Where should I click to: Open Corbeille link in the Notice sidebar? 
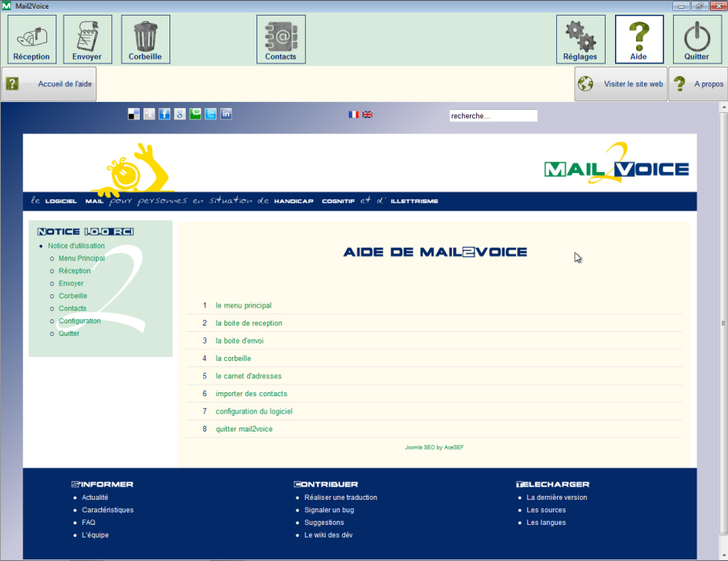pos(73,296)
